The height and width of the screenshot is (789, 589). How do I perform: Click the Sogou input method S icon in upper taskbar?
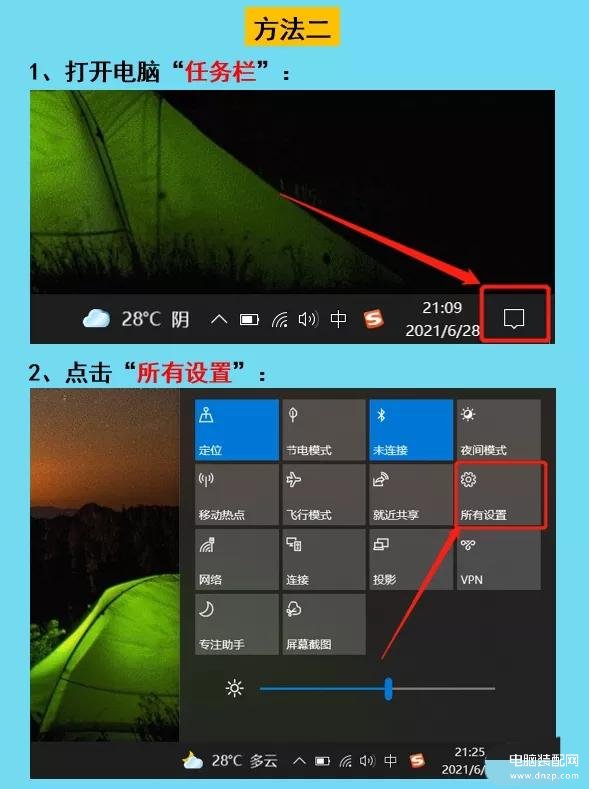click(x=373, y=319)
